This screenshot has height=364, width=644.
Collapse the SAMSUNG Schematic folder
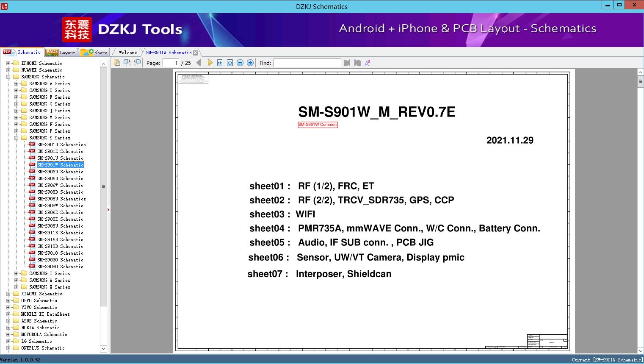8,77
